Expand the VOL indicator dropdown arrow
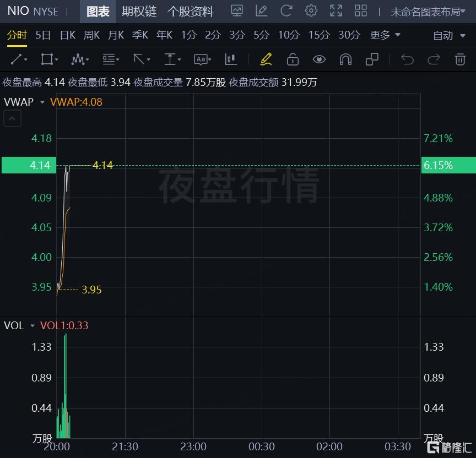This screenshot has height=458, width=476. (x=33, y=326)
